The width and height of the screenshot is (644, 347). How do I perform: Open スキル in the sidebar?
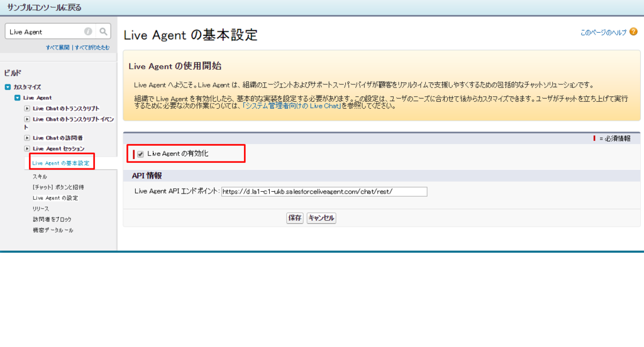click(x=40, y=177)
